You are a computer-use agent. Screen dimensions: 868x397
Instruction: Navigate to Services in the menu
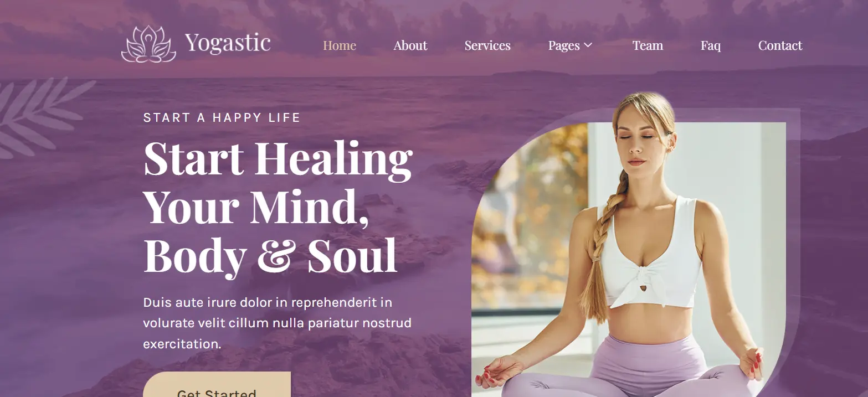pyautogui.click(x=487, y=45)
